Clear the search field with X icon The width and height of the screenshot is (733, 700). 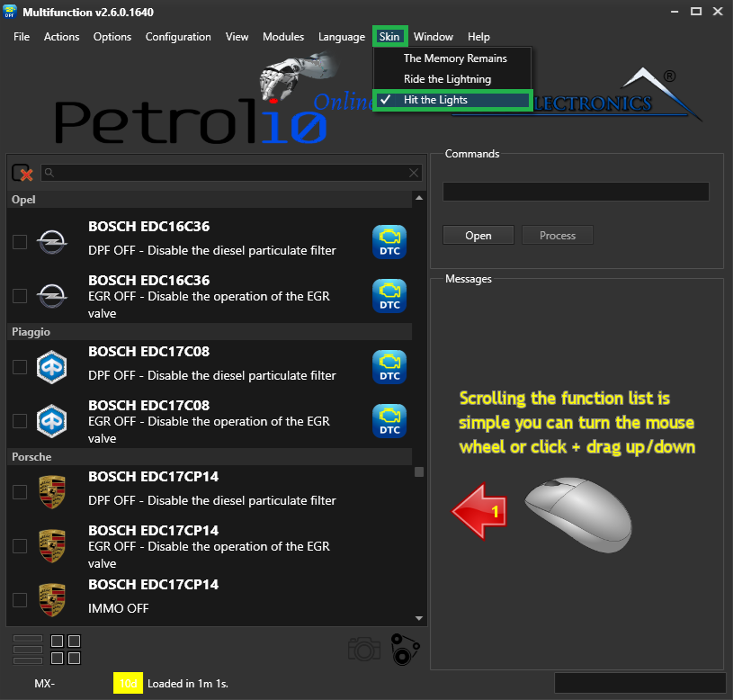point(414,173)
